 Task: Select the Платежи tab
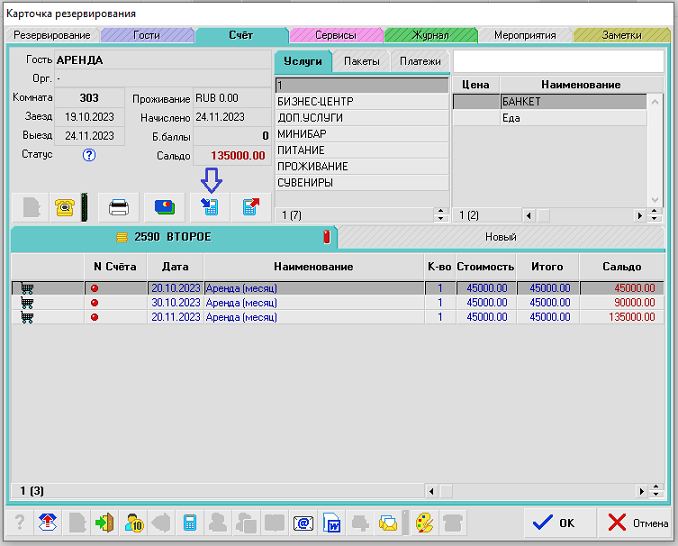click(419, 61)
